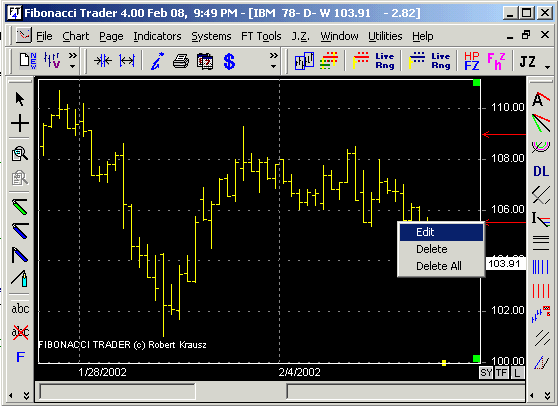The height and width of the screenshot is (406, 558).
Task: Open the Utilities menu
Action: point(385,36)
